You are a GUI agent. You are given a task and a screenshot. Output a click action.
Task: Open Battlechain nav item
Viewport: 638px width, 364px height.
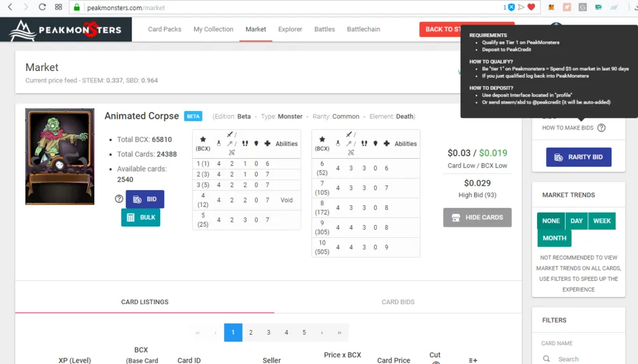(x=364, y=29)
